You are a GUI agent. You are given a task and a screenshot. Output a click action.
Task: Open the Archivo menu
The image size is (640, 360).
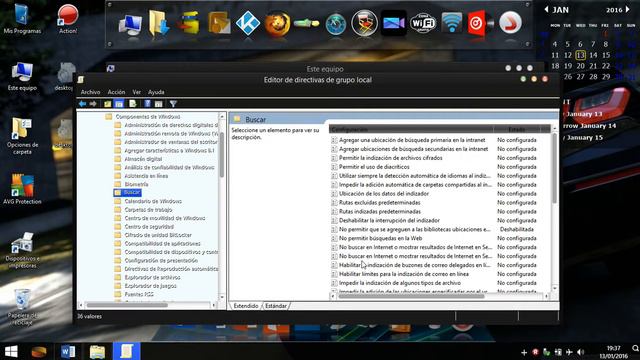tap(91, 92)
